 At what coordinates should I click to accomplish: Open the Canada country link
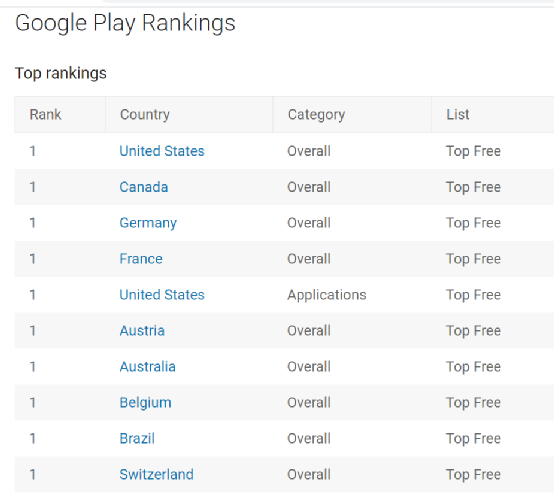coord(143,187)
